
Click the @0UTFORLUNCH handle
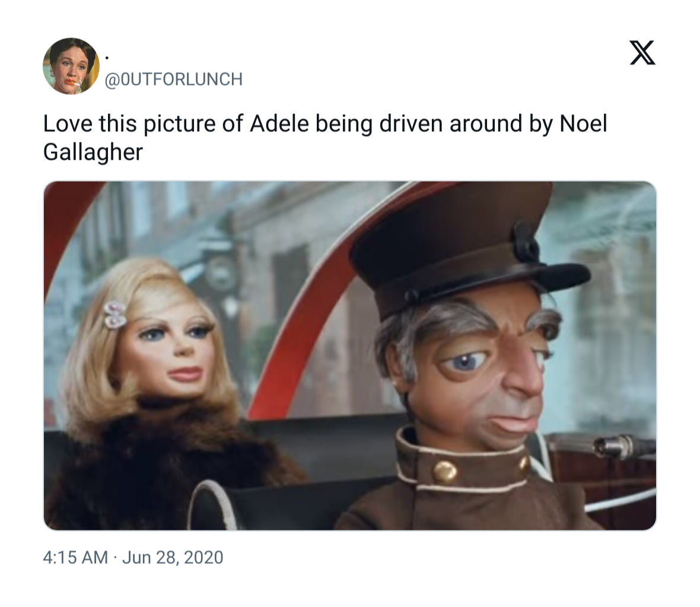(174, 79)
